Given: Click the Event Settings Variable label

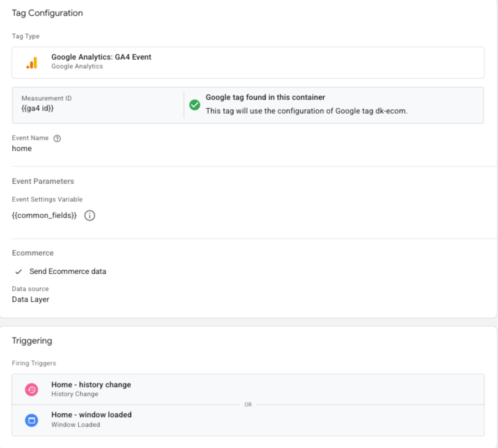Looking at the screenshot, I should [x=47, y=199].
